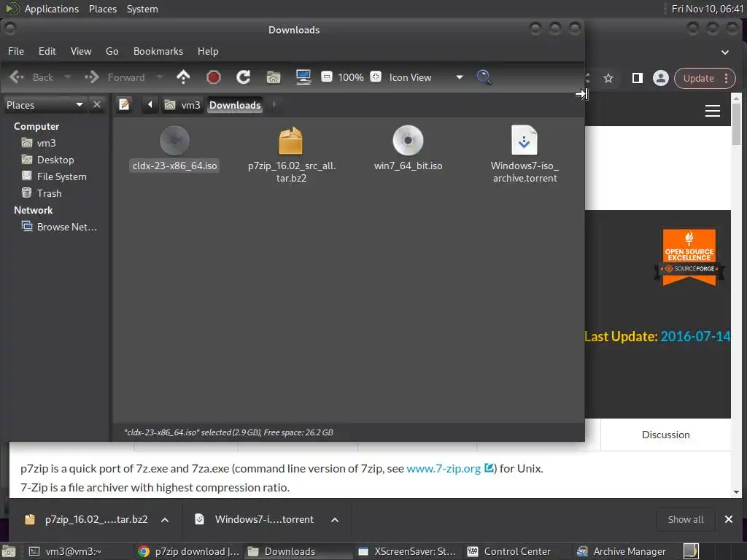Open the System panel menu
The image size is (747, 560).
click(x=142, y=9)
